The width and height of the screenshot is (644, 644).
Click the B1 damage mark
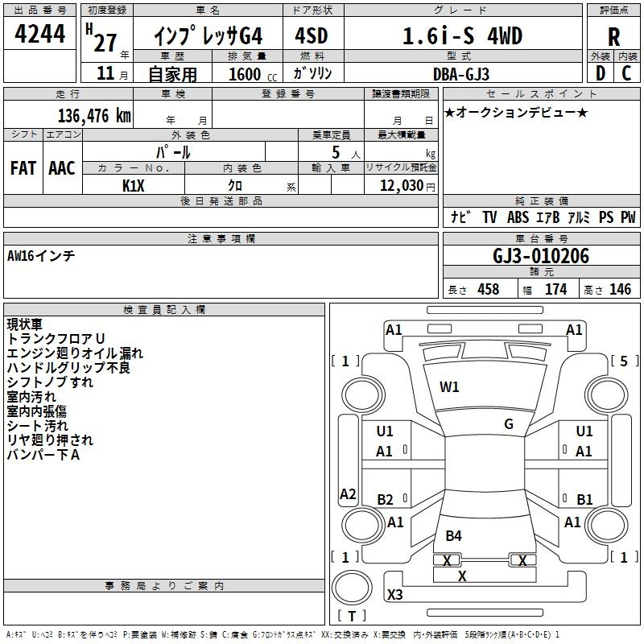click(x=584, y=500)
